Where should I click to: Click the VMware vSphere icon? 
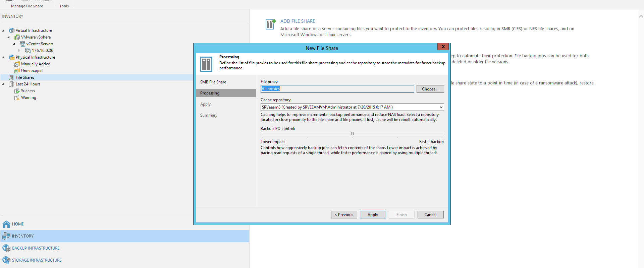[x=17, y=37]
